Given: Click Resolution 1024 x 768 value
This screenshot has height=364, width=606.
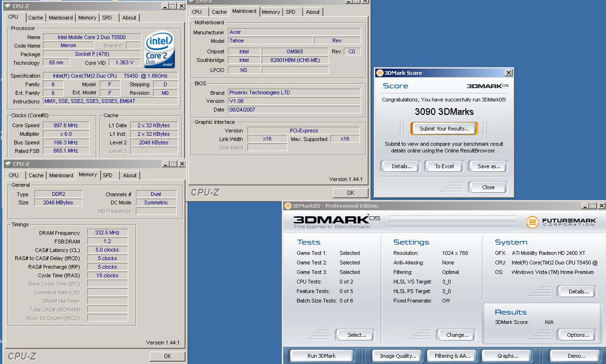Looking at the screenshot, I should 454,253.
